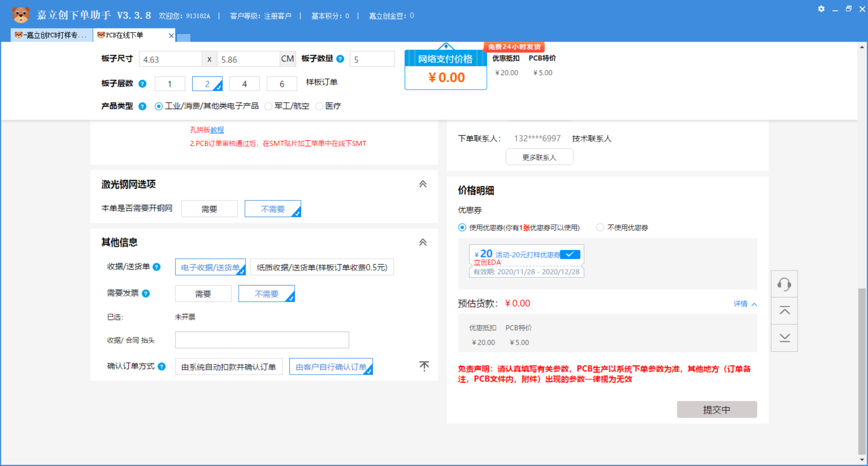Select 电子收据/送货单 option
Viewport: 868px width, 466px height.
coord(210,267)
